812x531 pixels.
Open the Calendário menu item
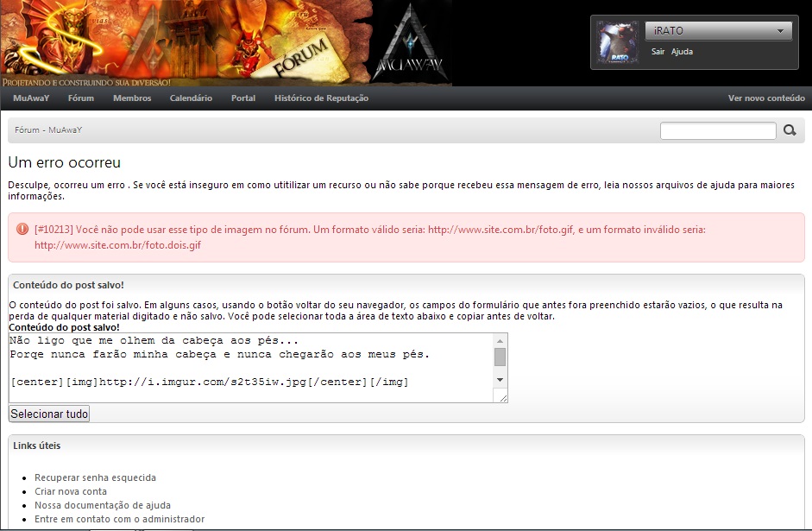click(x=191, y=98)
